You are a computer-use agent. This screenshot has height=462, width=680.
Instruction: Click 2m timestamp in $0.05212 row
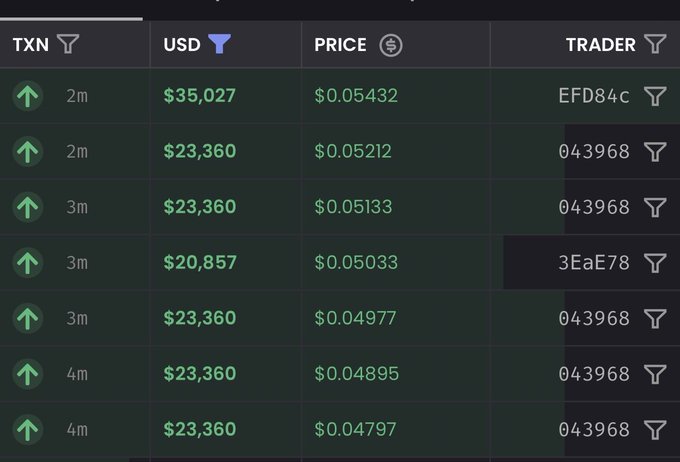coord(77,151)
